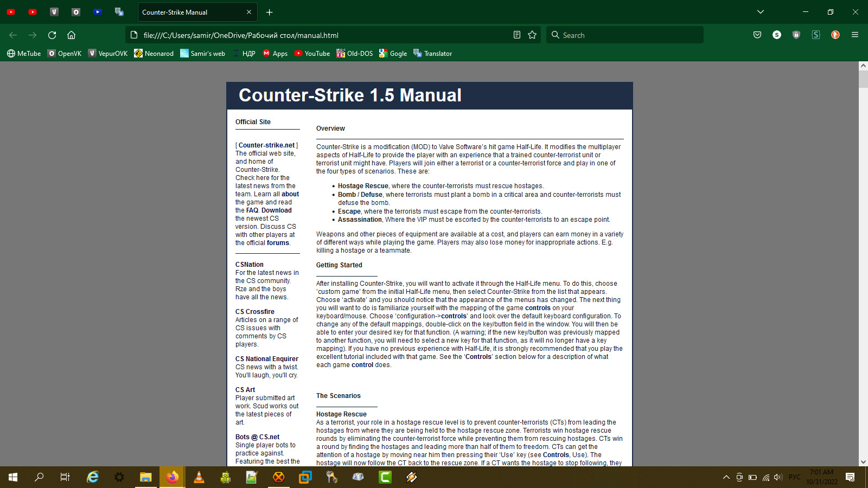
Task: Follow the Counter-strike.net link
Action: (266, 145)
